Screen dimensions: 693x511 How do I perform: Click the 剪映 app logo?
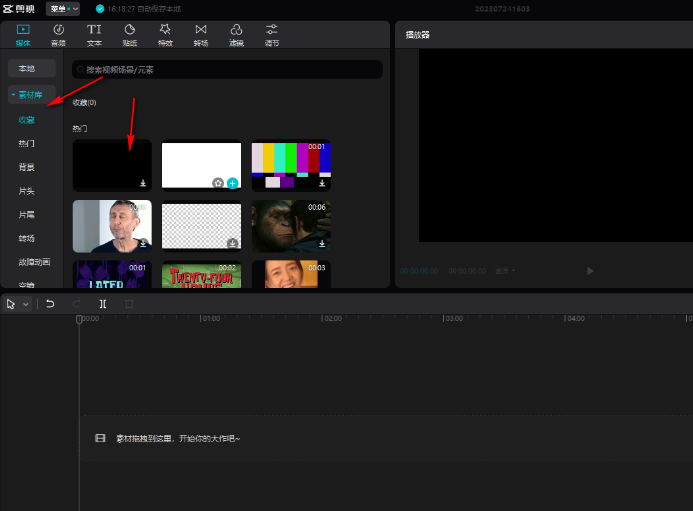point(19,9)
